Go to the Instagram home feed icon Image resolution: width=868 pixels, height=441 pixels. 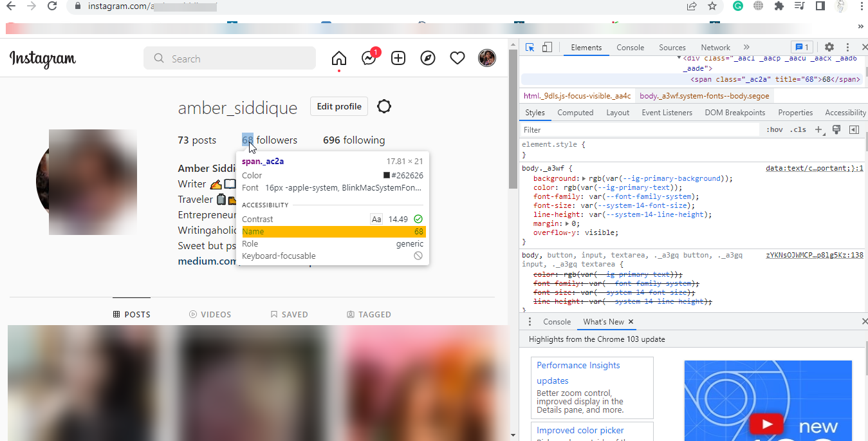pos(339,59)
